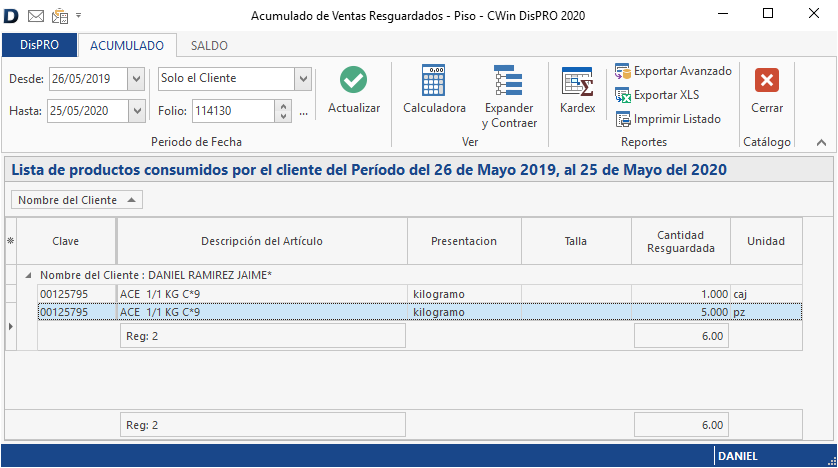Open the DisPRO menu tab
This screenshot has height=468, width=838.
pyautogui.click(x=38, y=46)
